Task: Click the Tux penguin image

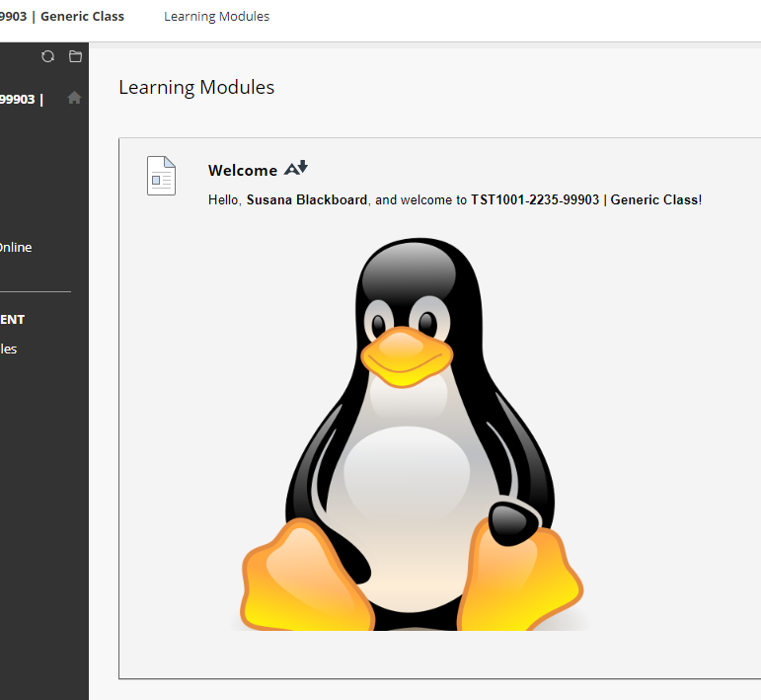Action: 412,434
